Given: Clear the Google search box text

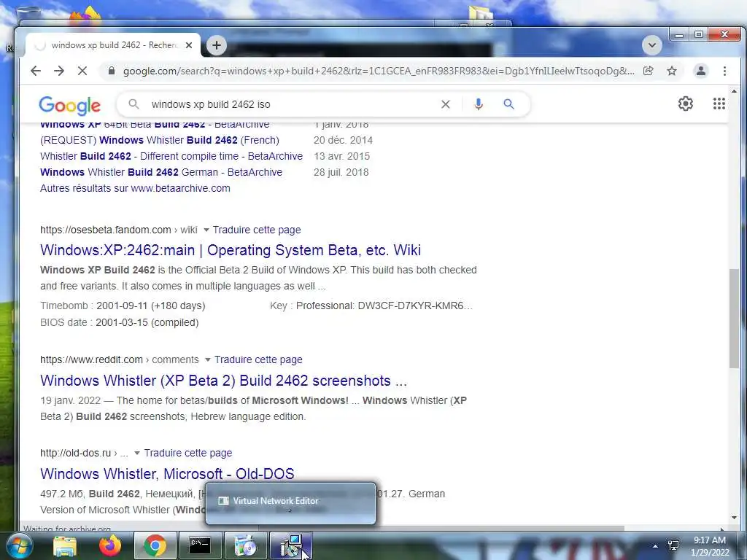Looking at the screenshot, I should pos(446,104).
